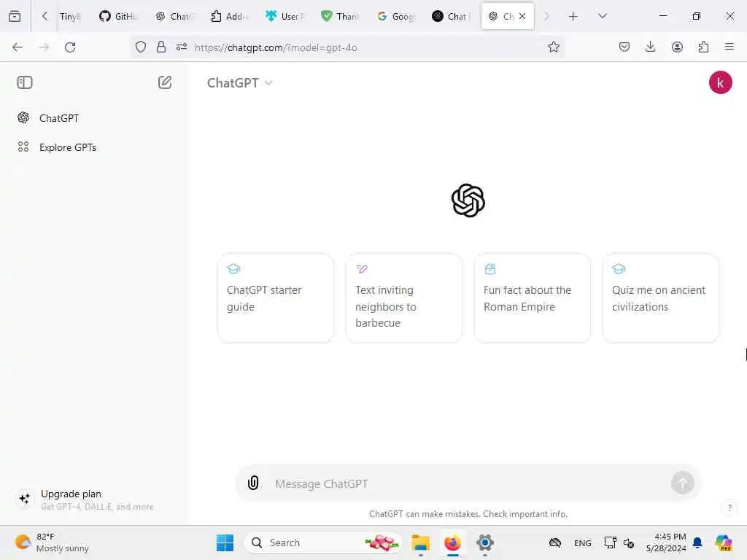Open a new browser tab

(x=573, y=16)
